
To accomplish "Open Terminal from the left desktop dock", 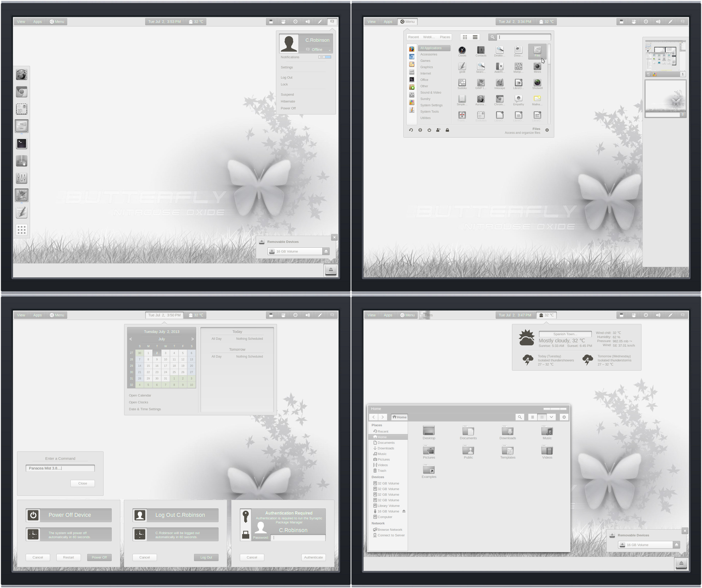I will point(22,143).
